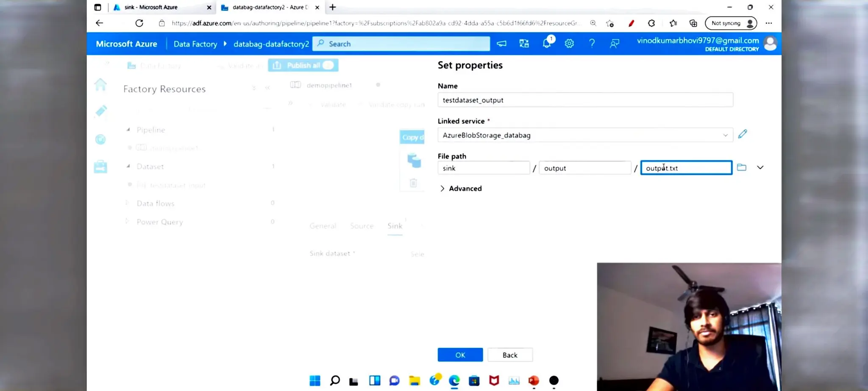Refresh the browser page

point(139,23)
